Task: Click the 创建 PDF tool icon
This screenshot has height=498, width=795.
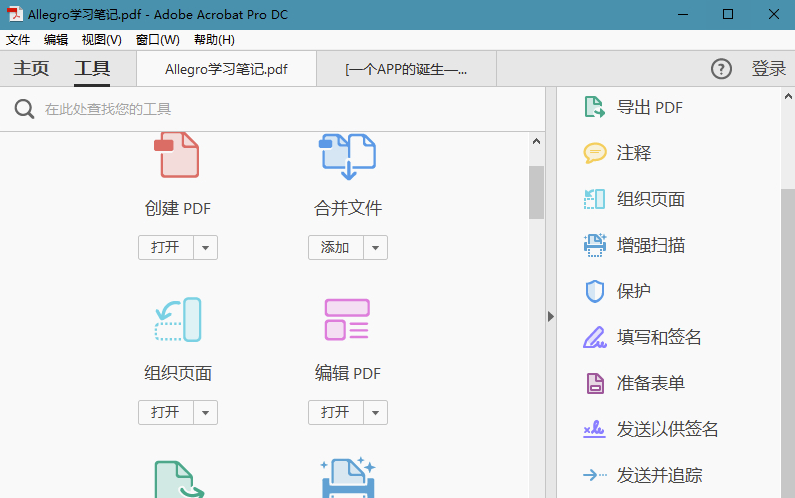Action: coord(176,155)
